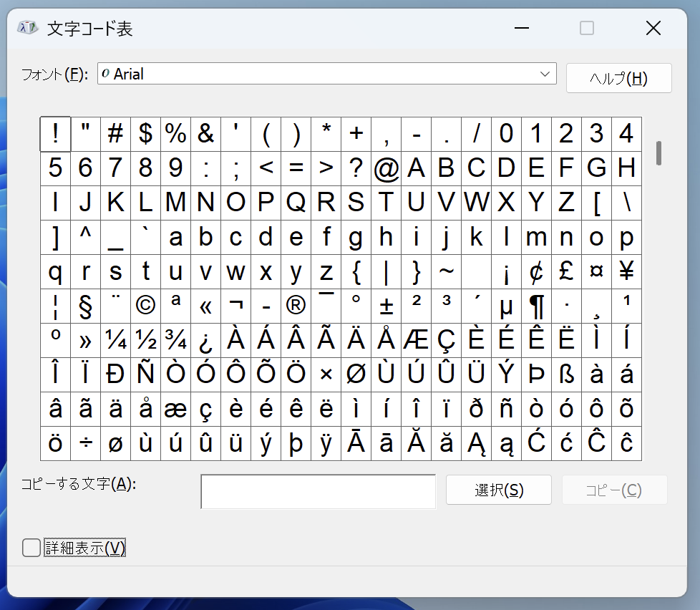Select the yen ¥ currency character
Image resolution: width=700 pixels, height=610 pixels.
click(626, 272)
